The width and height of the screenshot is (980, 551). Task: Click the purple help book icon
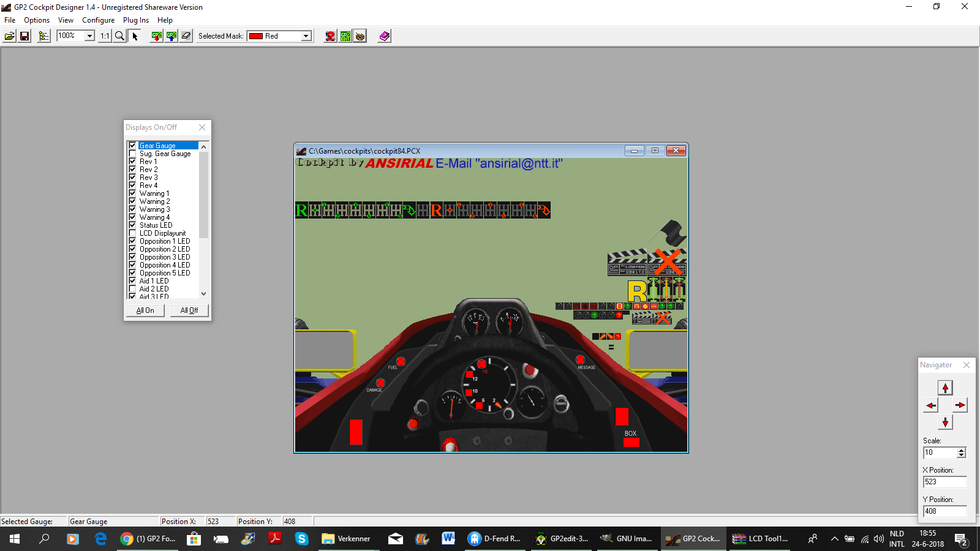[x=384, y=36]
